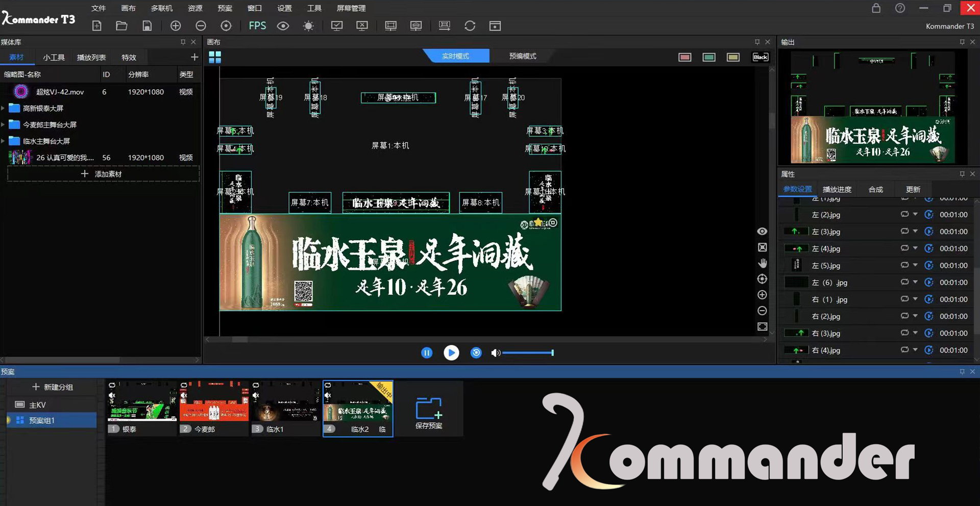Open dropdown arrow for 左 (4).jpg

click(915, 248)
